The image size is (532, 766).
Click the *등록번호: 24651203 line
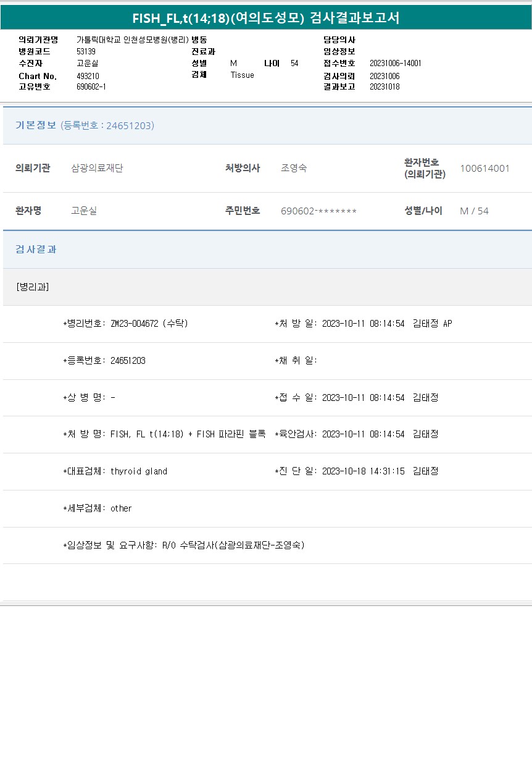[104, 361]
